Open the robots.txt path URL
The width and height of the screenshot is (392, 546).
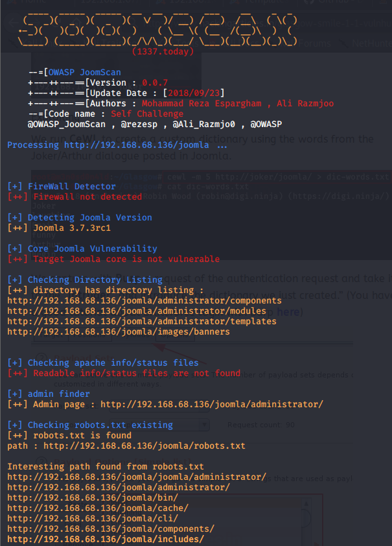coord(144,445)
